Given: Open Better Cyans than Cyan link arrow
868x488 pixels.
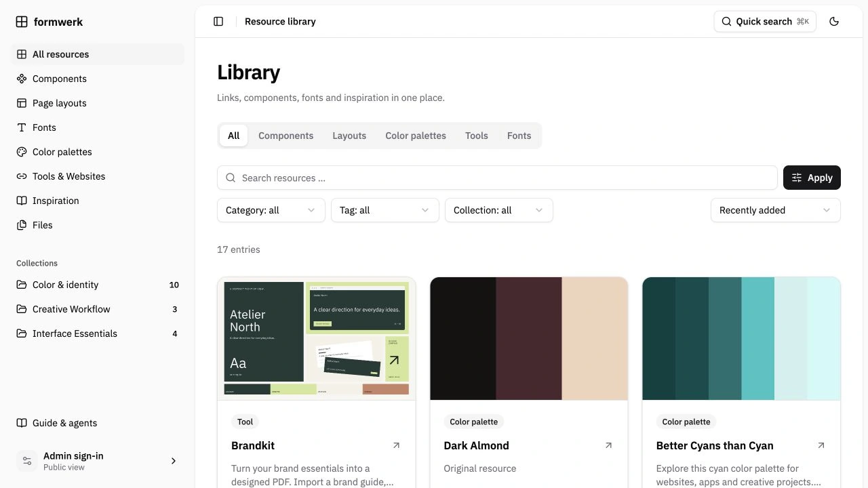Looking at the screenshot, I should point(821,445).
